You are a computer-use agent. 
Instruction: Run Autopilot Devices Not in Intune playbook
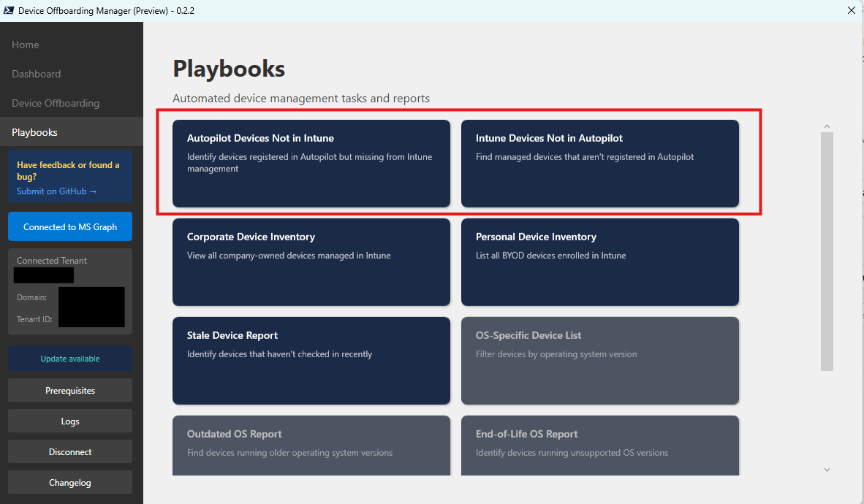click(x=311, y=164)
